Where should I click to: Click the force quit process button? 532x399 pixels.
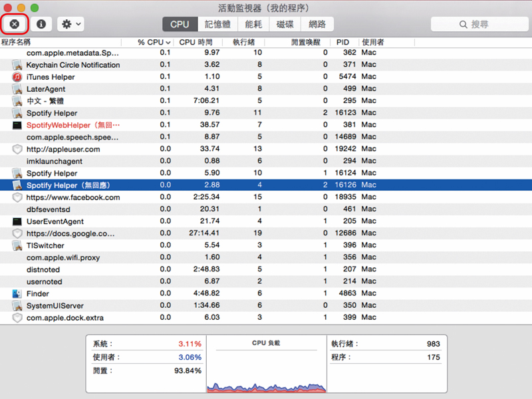14,24
